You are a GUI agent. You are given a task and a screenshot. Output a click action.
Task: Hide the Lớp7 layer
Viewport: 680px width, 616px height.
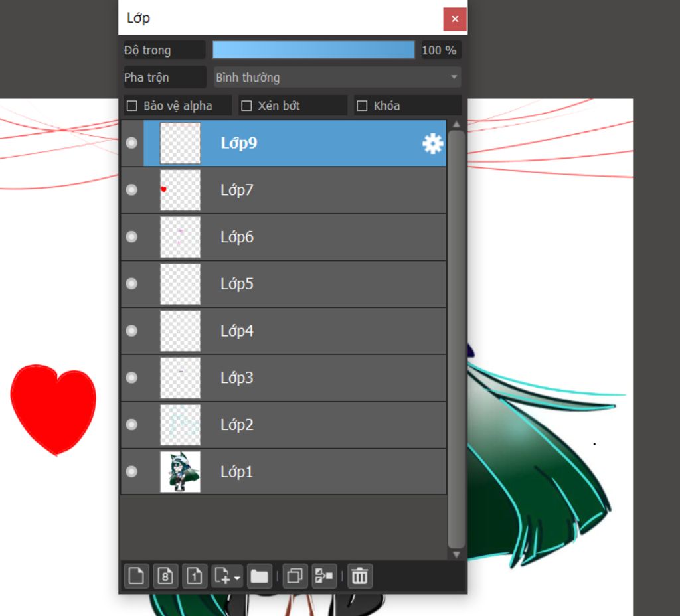(131, 190)
